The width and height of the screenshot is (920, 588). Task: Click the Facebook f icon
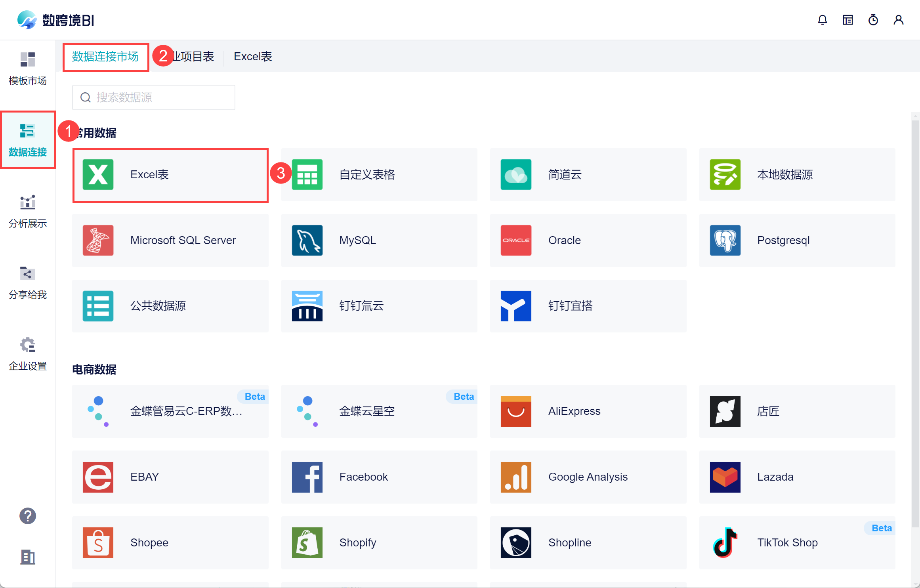point(307,477)
